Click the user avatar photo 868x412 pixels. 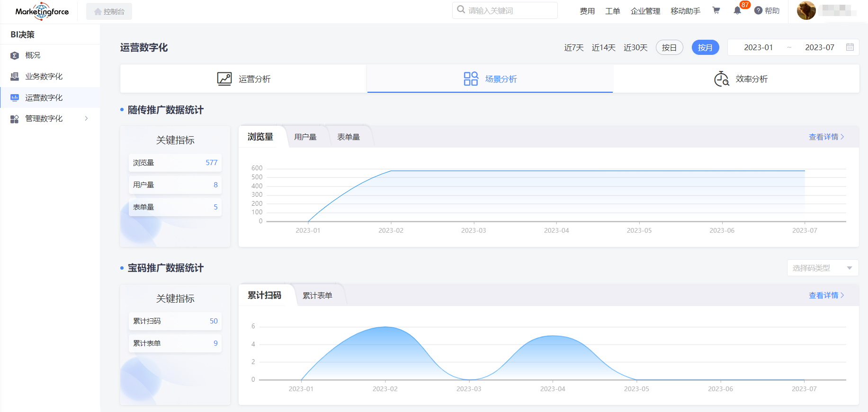(x=806, y=10)
